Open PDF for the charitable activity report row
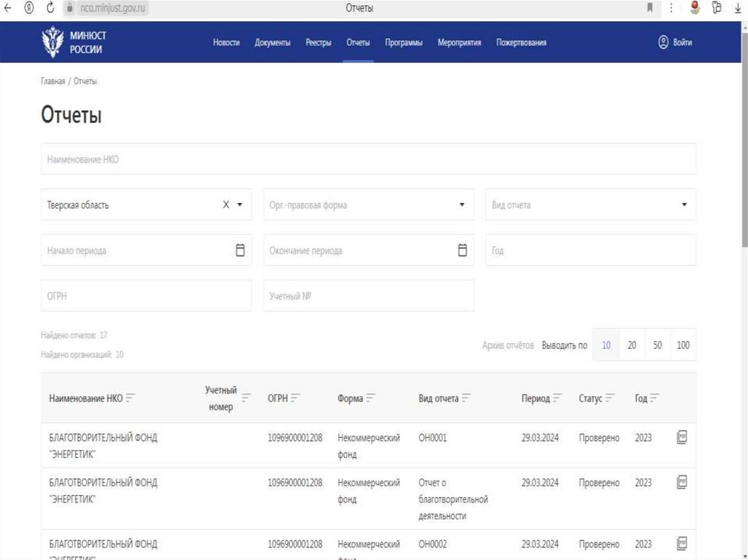Viewport: 748px width, 560px height. click(682, 482)
